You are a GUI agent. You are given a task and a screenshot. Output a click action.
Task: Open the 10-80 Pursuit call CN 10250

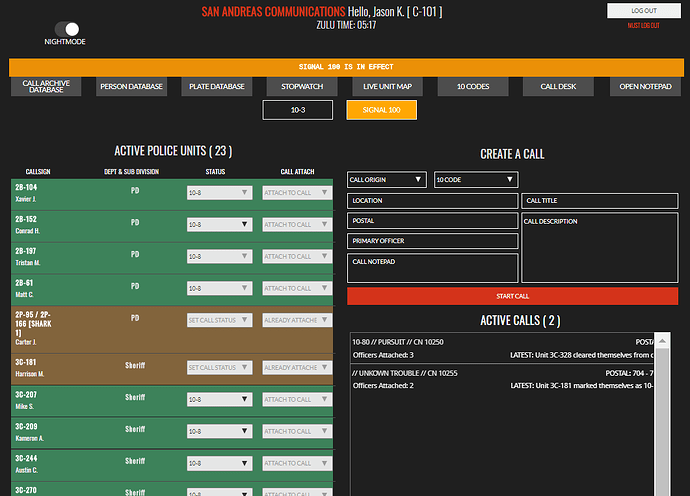click(x=502, y=348)
